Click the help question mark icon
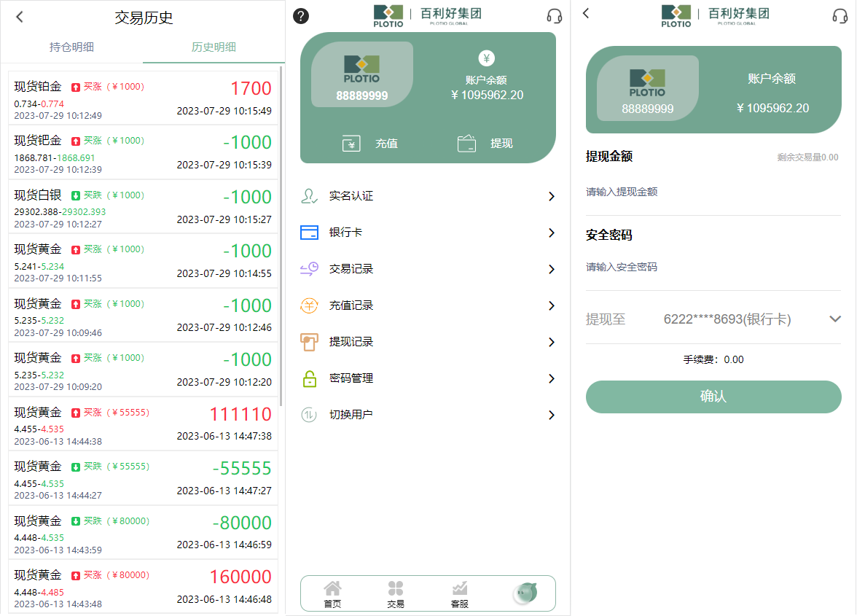 tap(300, 15)
